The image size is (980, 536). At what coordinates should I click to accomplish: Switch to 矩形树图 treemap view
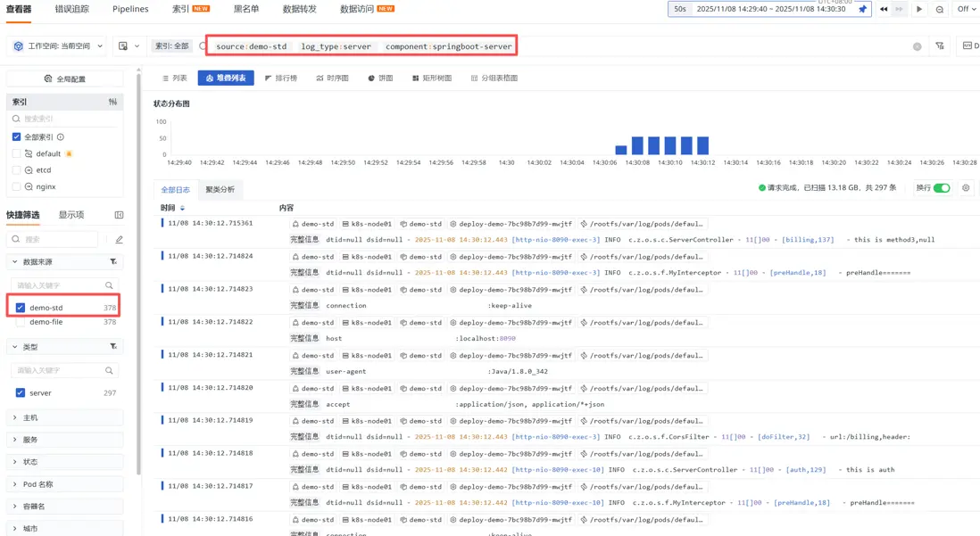(x=432, y=78)
